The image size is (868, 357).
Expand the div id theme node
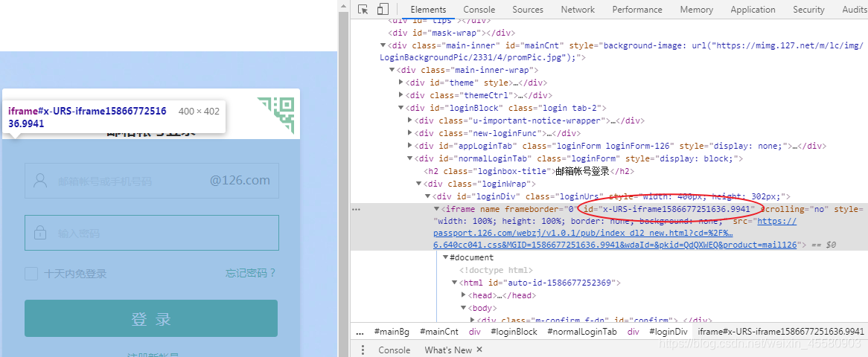(401, 83)
